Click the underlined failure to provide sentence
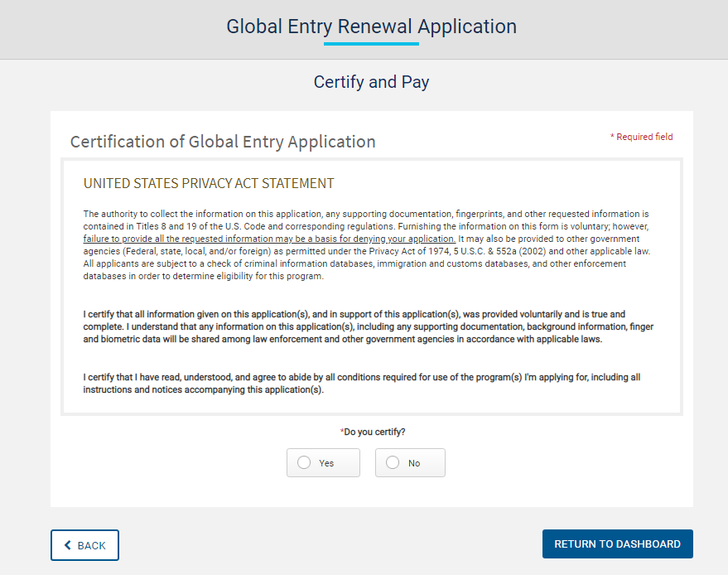 [x=269, y=239]
